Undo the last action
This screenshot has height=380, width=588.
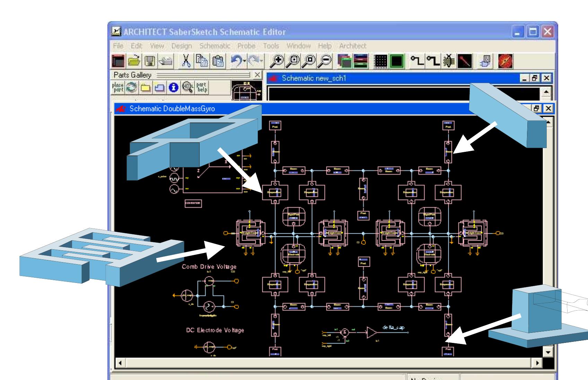[236, 61]
